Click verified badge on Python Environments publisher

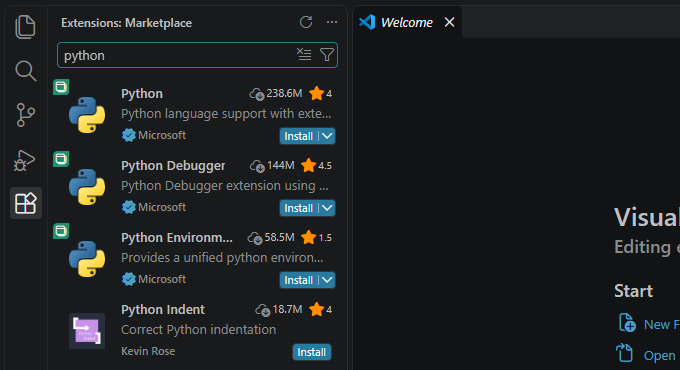click(x=128, y=279)
